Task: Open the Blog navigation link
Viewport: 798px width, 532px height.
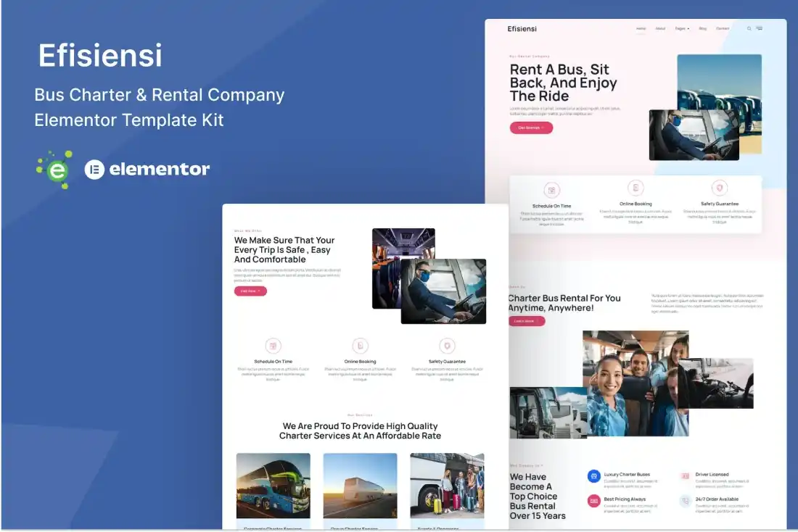Action: click(x=702, y=29)
